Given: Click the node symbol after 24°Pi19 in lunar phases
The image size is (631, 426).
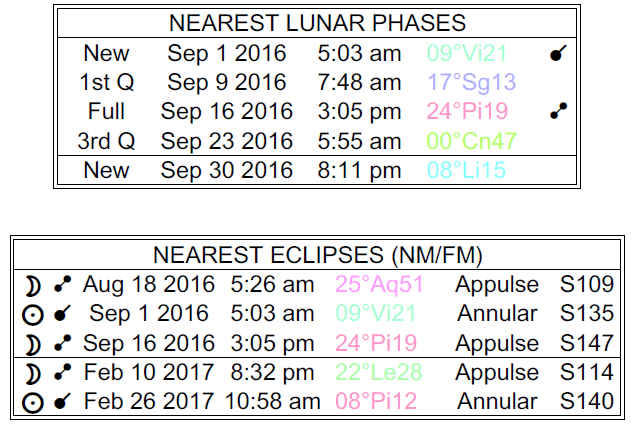Looking at the screenshot, I should (x=558, y=113).
